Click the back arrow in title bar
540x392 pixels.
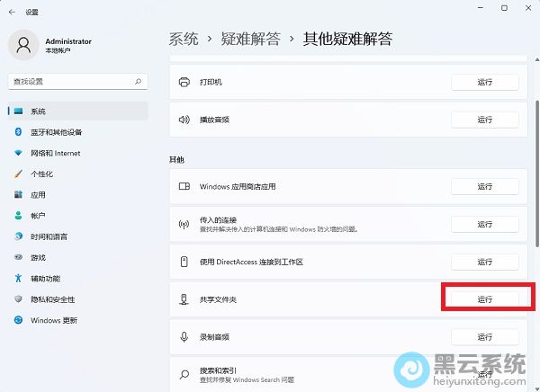point(10,12)
